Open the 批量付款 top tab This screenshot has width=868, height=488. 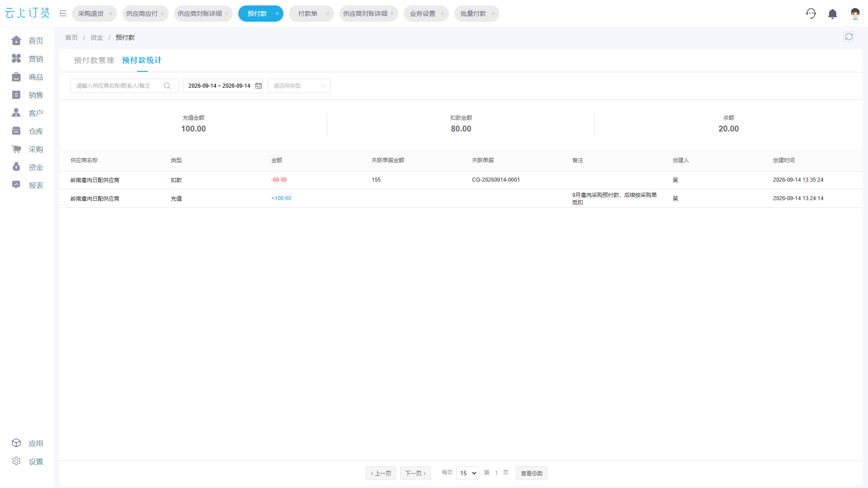point(476,14)
